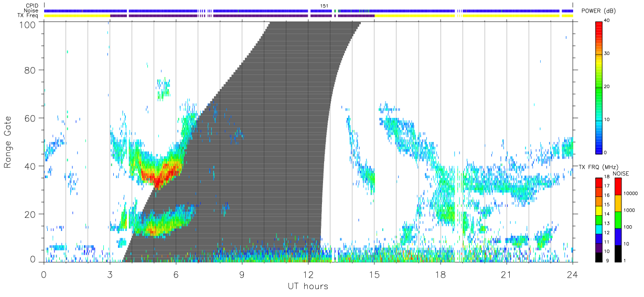
Task: Click the "3" tick on the UT hours axis
Action: 110,273
